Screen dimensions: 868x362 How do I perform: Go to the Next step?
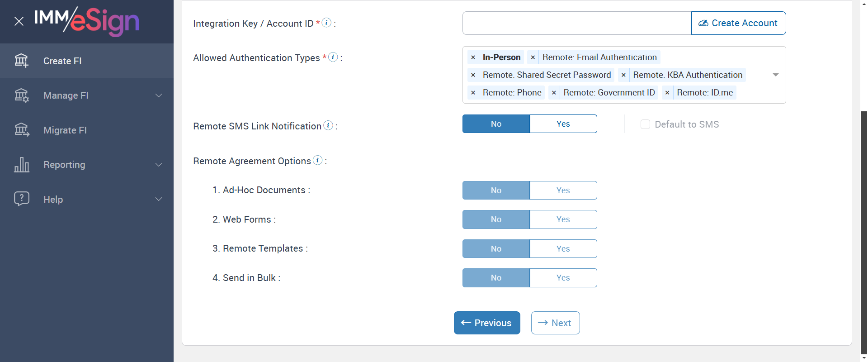[x=555, y=323]
